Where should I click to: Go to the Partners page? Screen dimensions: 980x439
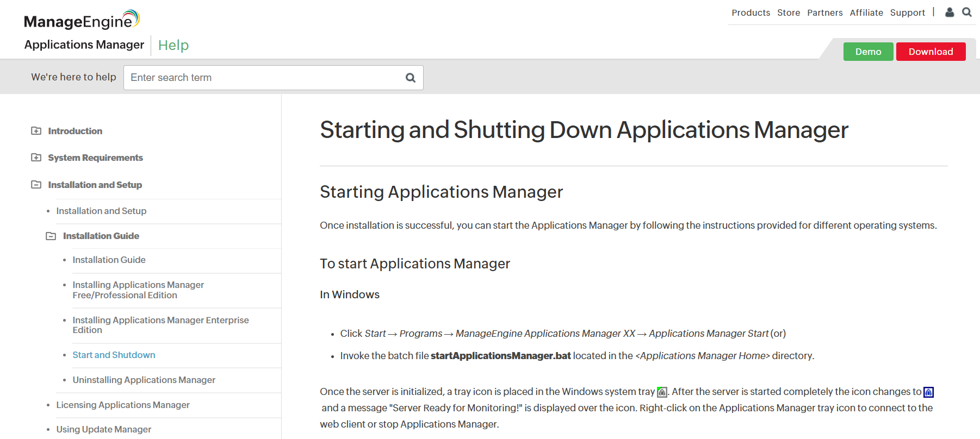coord(824,12)
